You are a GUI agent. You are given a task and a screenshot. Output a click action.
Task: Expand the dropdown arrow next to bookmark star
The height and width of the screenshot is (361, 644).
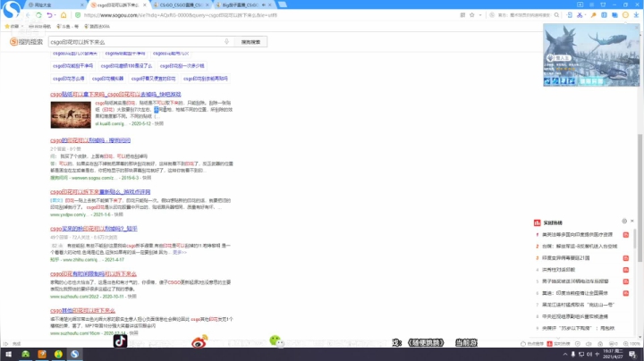480,15
